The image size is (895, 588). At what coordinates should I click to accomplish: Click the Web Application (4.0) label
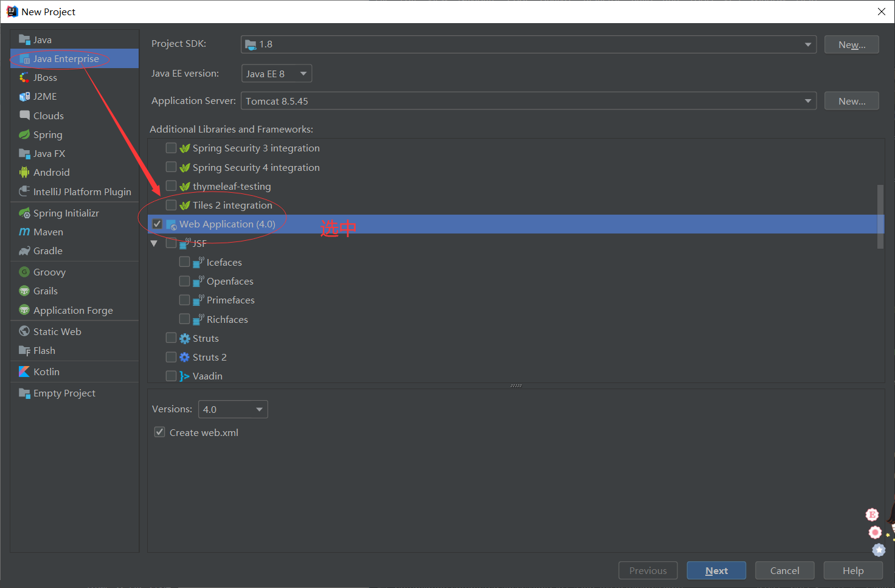[x=227, y=224]
